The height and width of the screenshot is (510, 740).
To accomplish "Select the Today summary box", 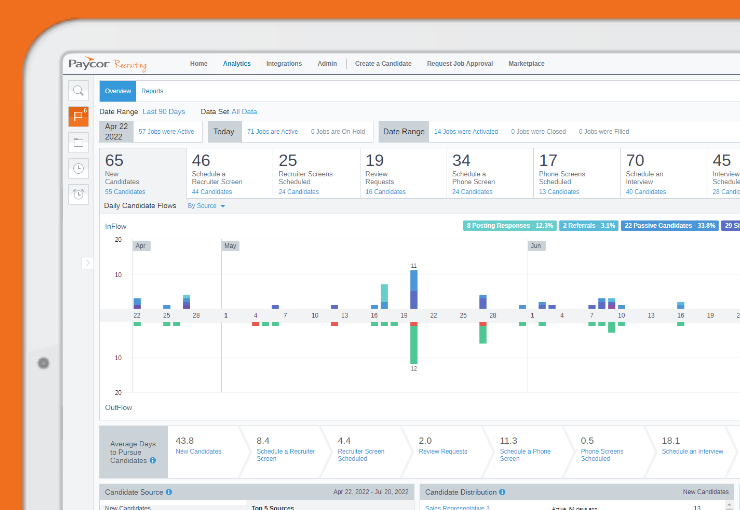I will [225, 132].
